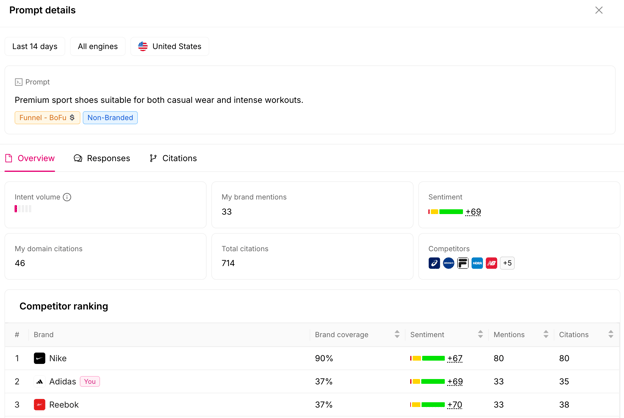Sort by Brand coverage column
The width and height of the screenshot is (624, 418).
(397, 334)
